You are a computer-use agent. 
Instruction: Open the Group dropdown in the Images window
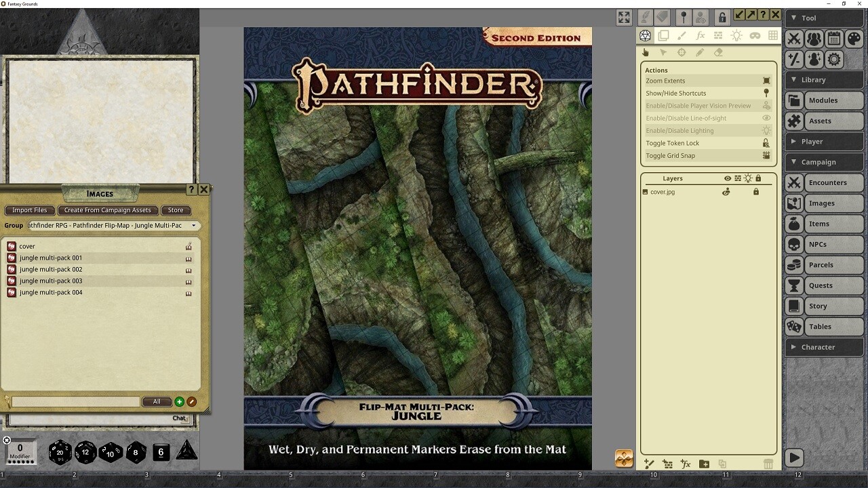(x=194, y=225)
